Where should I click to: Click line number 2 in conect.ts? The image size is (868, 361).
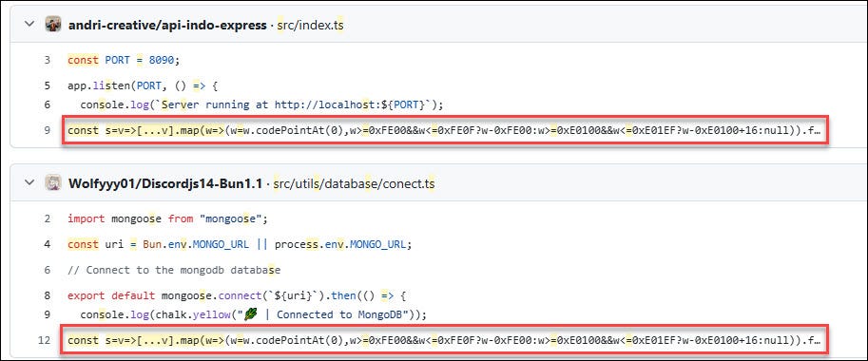(47, 218)
